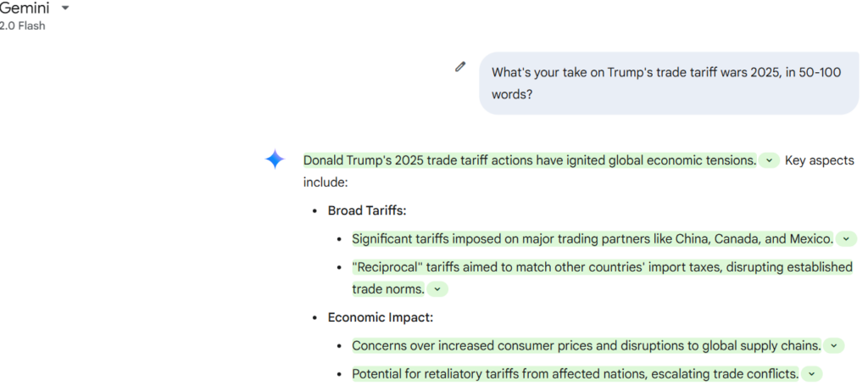The width and height of the screenshot is (868, 392).
Task: Click the 'Key aspects include:' text
Action: (x=578, y=171)
